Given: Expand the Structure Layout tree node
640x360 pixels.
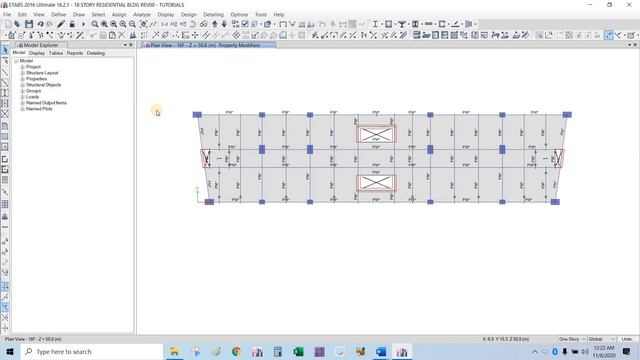Looking at the screenshot, I should pos(22,73).
